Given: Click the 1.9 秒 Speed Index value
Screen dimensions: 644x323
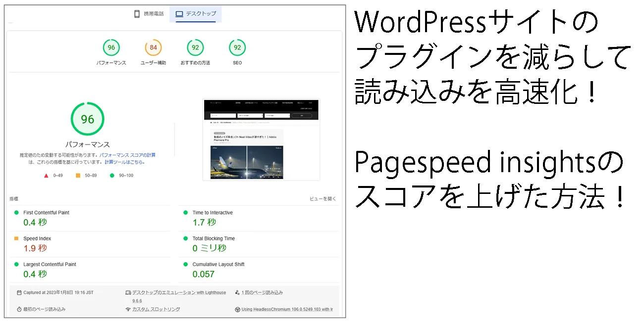Looking at the screenshot, I should pos(35,248).
